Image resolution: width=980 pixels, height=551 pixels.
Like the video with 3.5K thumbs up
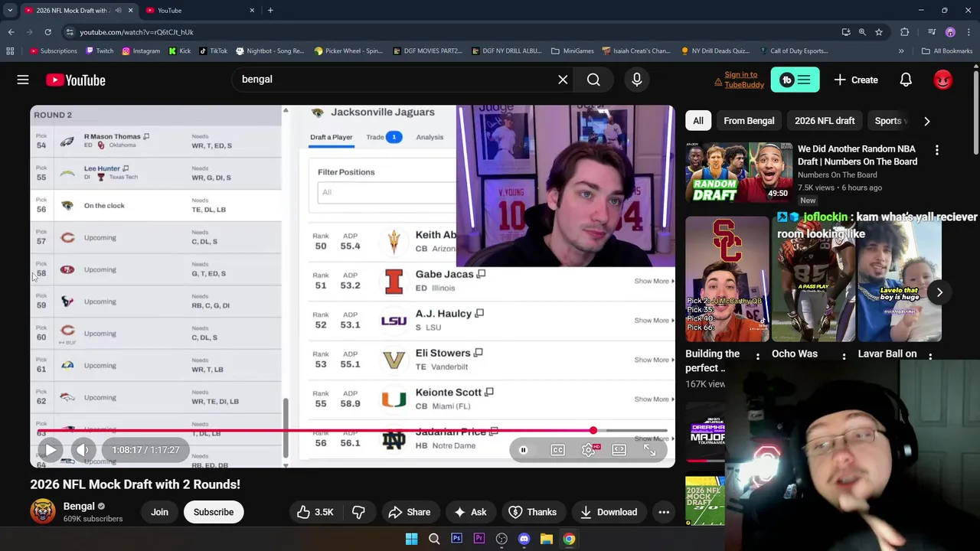(315, 512)
